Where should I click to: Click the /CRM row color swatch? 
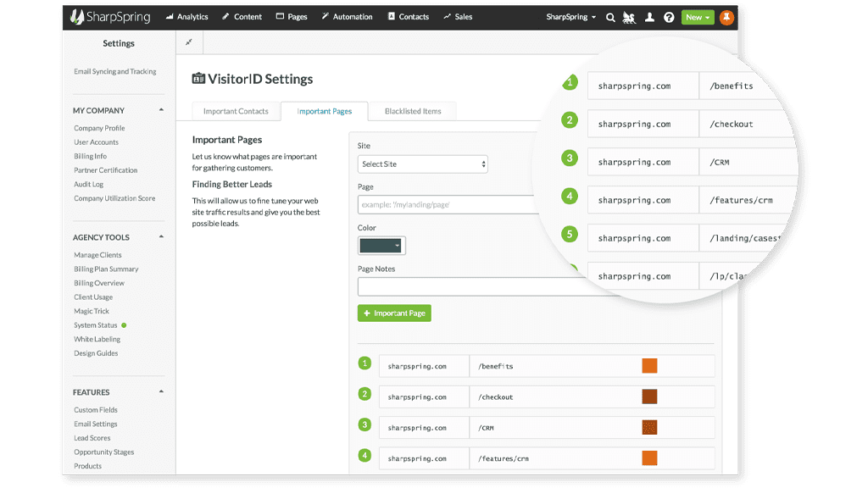[649, 427]
